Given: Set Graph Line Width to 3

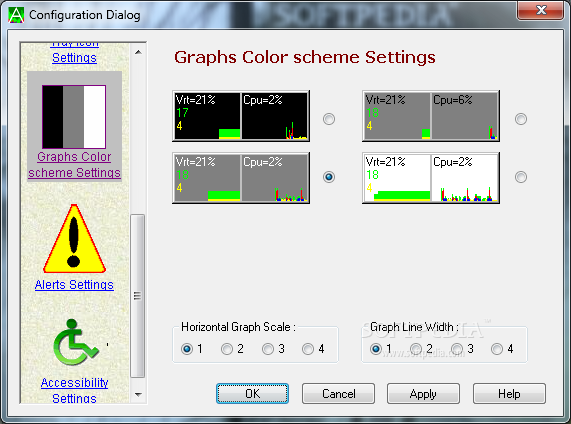Looking at the screenshot, I should pos(457,349).
